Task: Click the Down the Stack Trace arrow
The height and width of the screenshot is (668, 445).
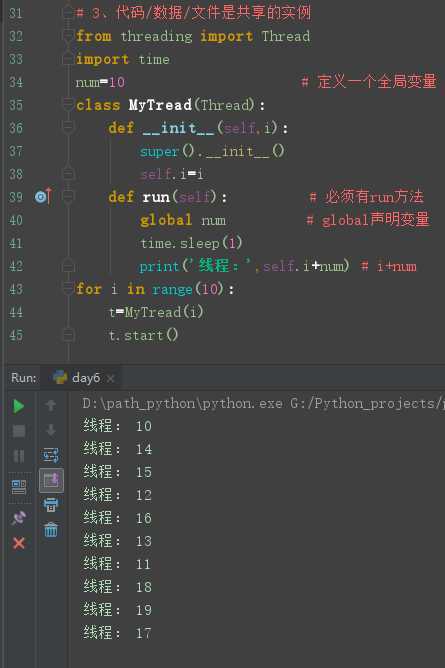Action: click(x=51, y=430)
